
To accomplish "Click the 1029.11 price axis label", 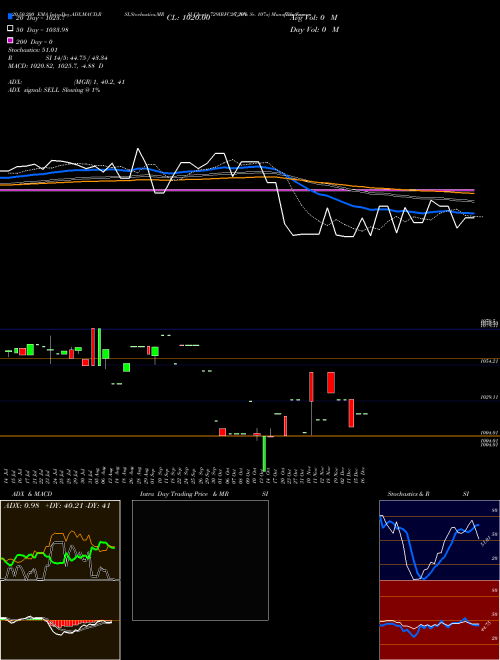I will pos(490,397).
